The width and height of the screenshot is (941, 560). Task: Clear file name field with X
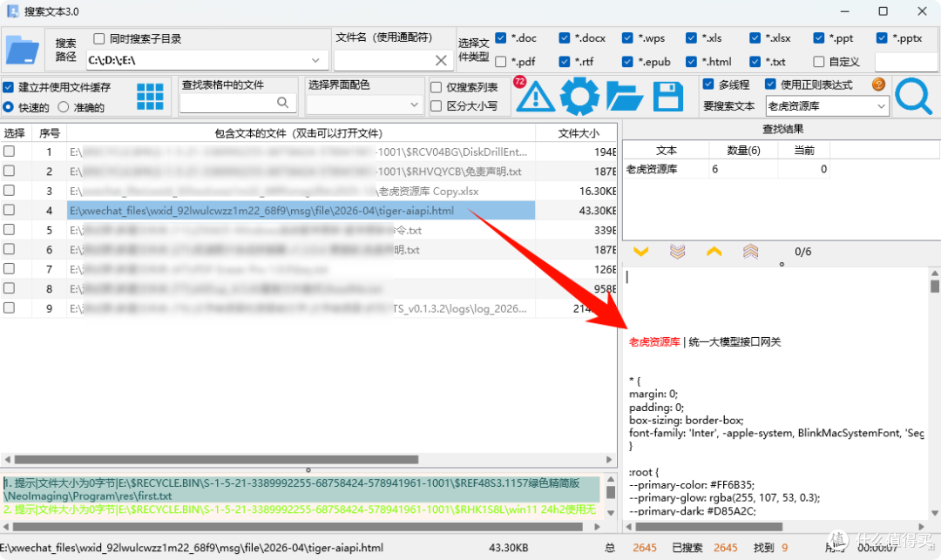tap(441, 61)
